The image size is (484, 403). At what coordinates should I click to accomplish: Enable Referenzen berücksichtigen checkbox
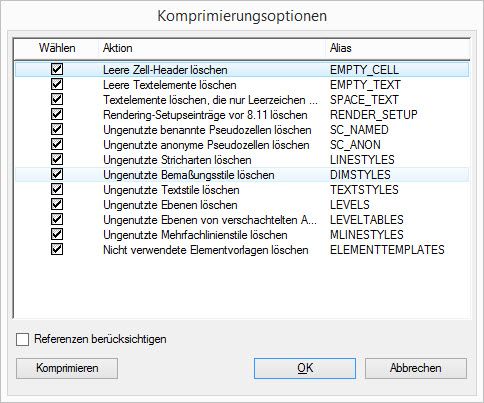(23, 340)
